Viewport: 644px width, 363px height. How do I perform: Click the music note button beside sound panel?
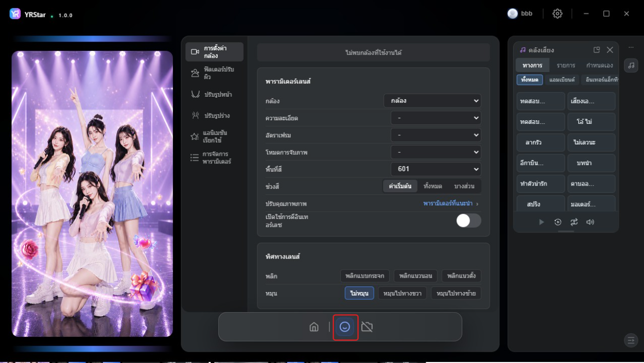tap(631, 65)
